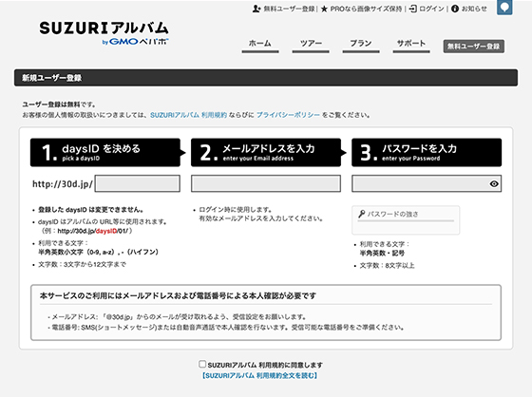Click 無料ユーザー登録 link in top bar
532x397 pixels.
tap(289, 9)
